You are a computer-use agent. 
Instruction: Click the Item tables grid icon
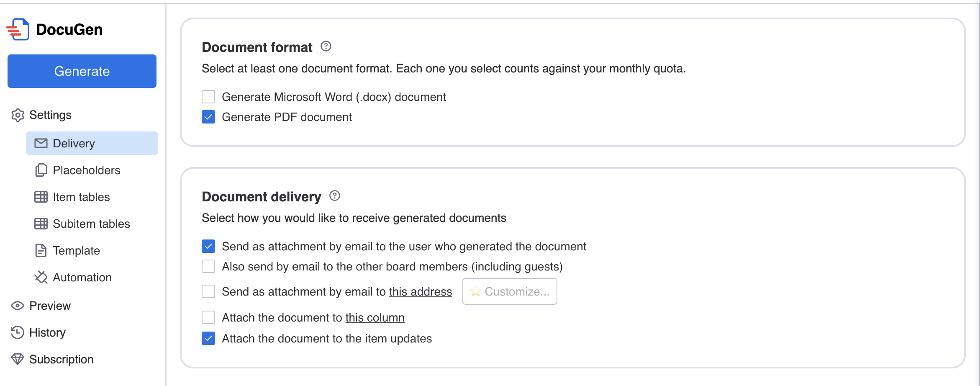(41, 197)
